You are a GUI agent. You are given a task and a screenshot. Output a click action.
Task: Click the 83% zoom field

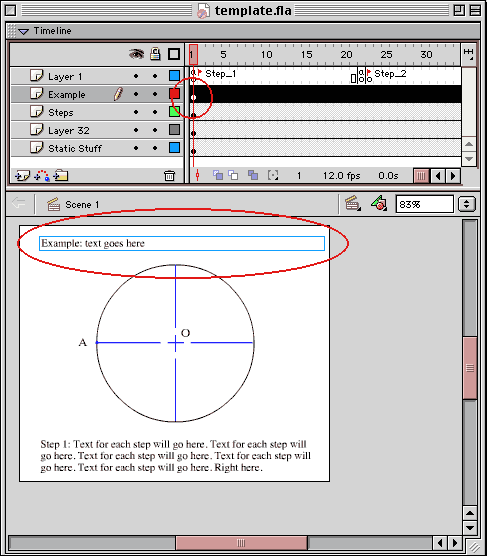[425, 204]
